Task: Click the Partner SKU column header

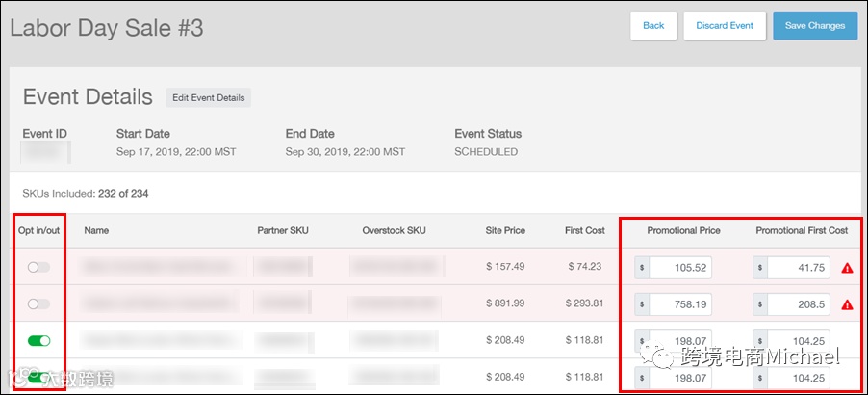Action: coord(283,231)
